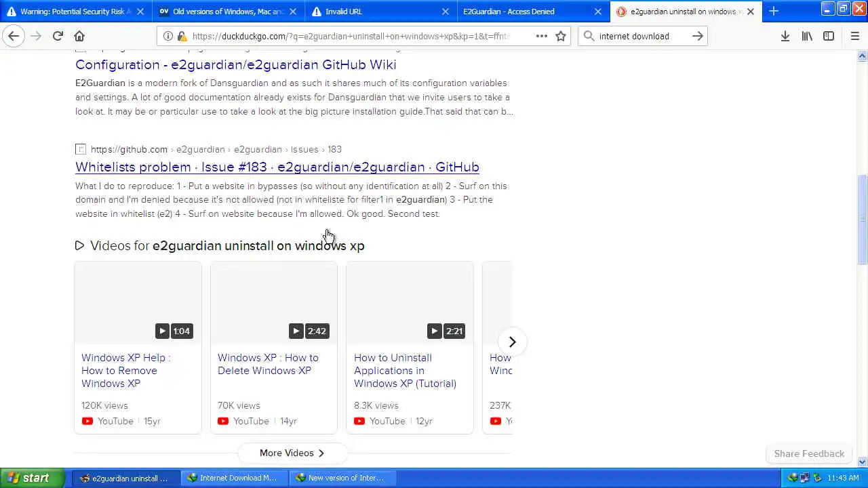
Task: Open the Windows XP Start menu
Action: tap(32, 478)
